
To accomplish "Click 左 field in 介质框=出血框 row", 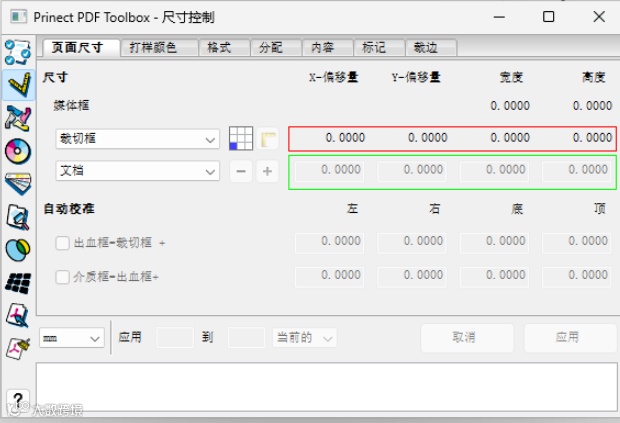I will 329,276.
